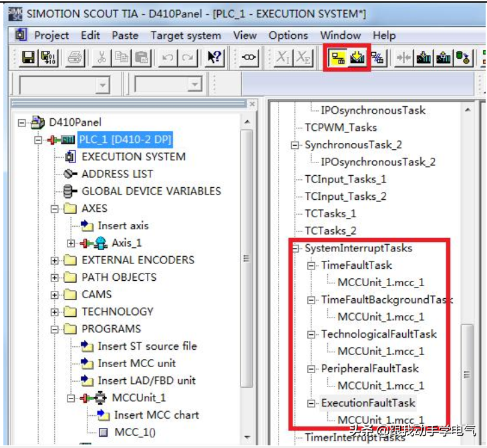Screen dimensions: 487x448
Task: Open the first toolbar combo box dropdown
Action: click(x=102, y=85)
